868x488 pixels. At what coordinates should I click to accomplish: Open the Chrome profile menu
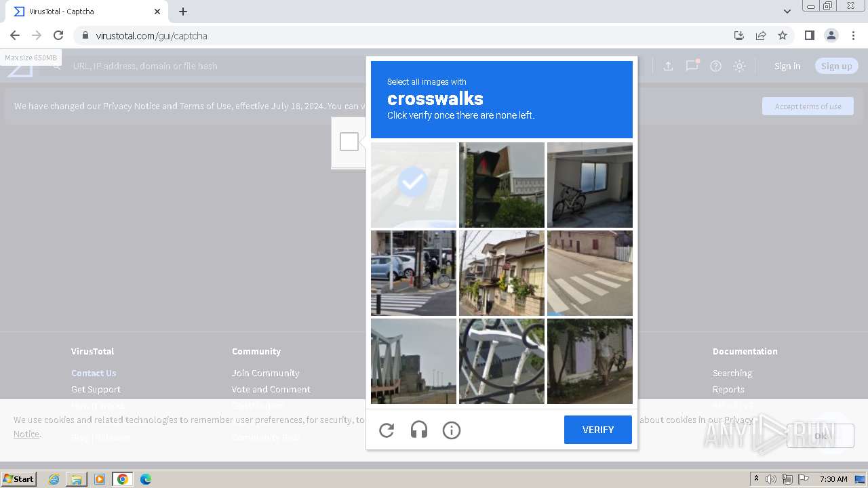(831, 35)
